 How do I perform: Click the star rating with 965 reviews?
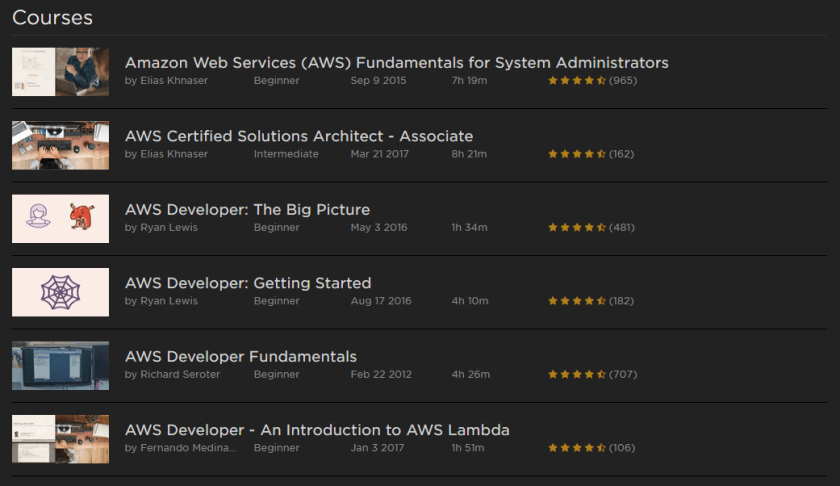click(x=577, y=81)
